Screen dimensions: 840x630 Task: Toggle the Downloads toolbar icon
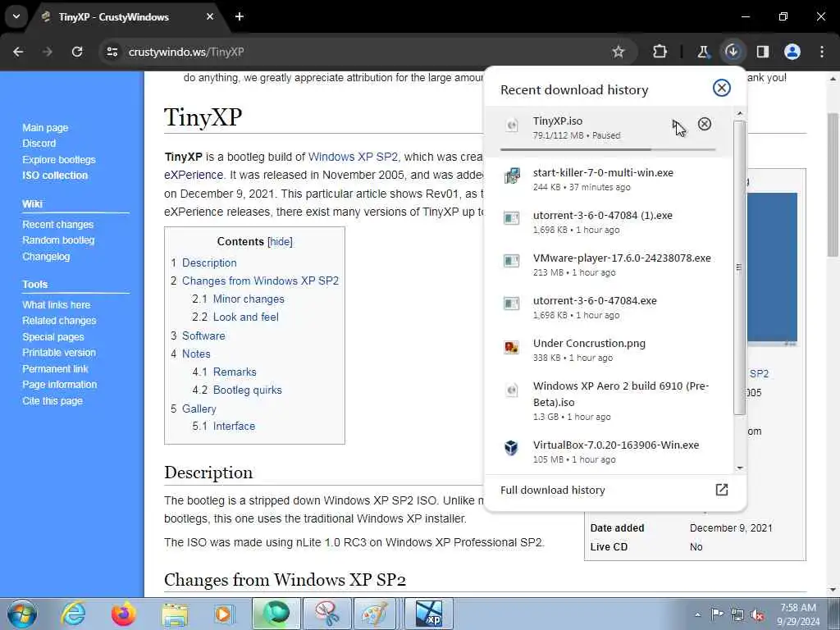click(x=733, y=52)
